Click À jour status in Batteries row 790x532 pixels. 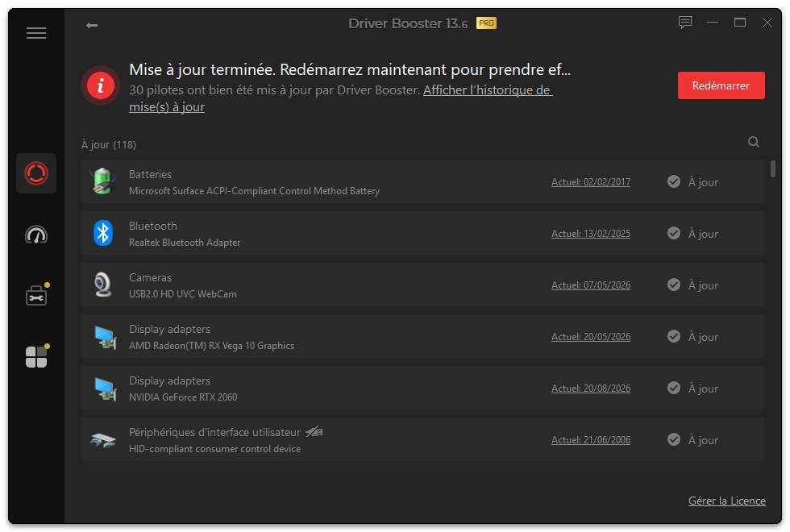tap(703, 182)
